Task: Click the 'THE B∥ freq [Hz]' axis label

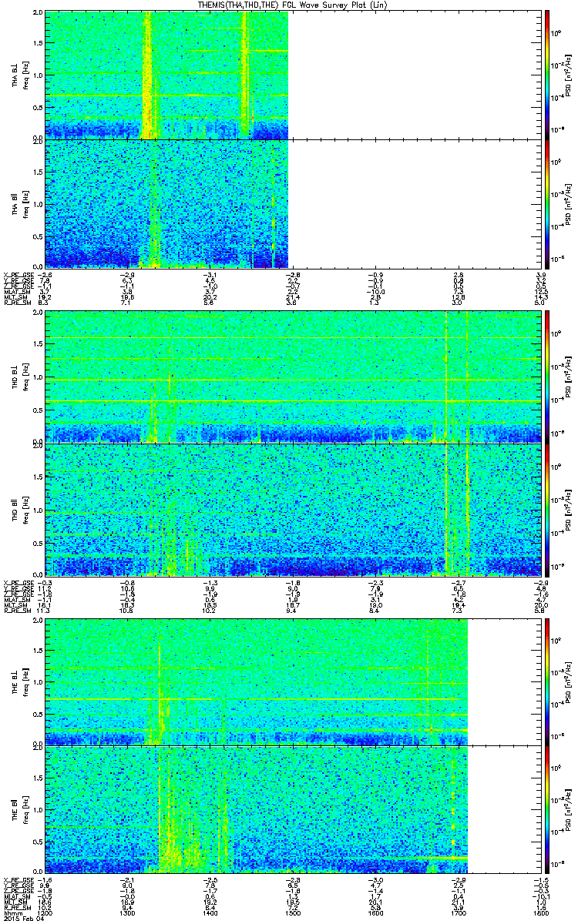Action: point(19,809)
